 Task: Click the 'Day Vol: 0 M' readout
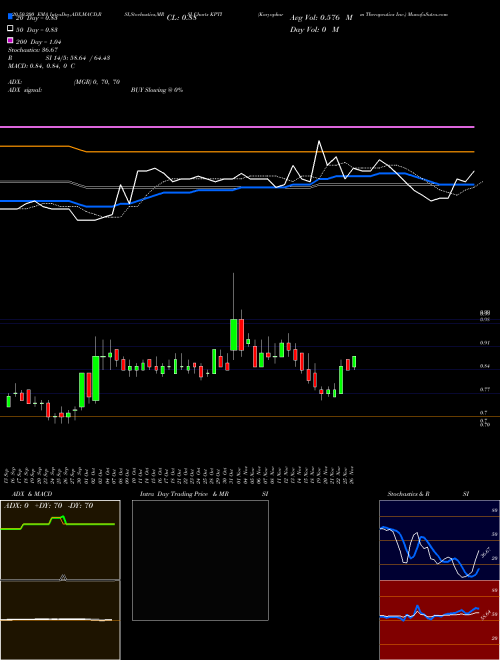(314, 30)
